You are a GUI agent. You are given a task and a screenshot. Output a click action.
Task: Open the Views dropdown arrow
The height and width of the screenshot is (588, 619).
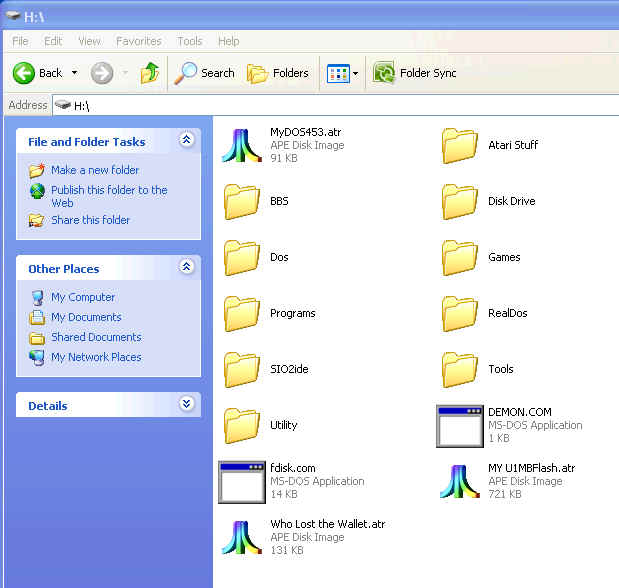pos(355,73)
